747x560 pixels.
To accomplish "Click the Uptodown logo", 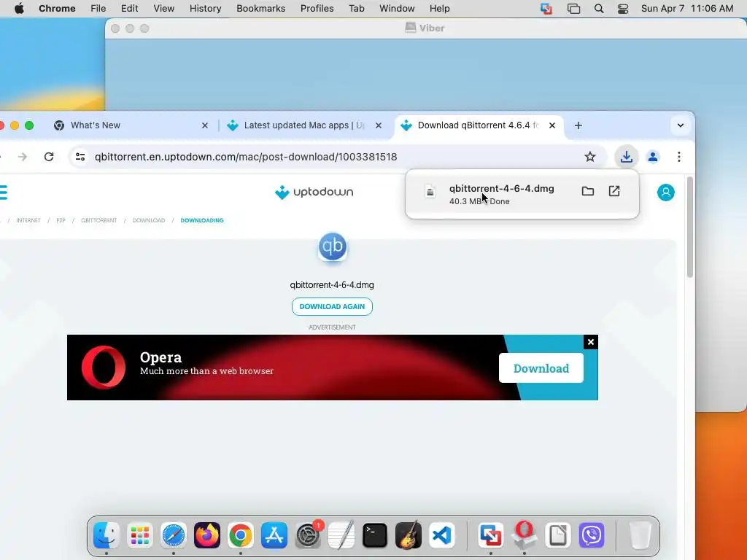I will click(314, 192).
